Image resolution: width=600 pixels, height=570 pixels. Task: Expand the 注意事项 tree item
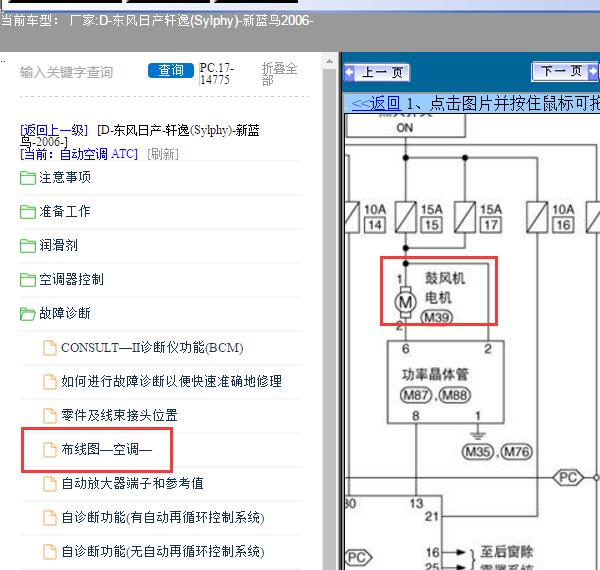[65, 178]
